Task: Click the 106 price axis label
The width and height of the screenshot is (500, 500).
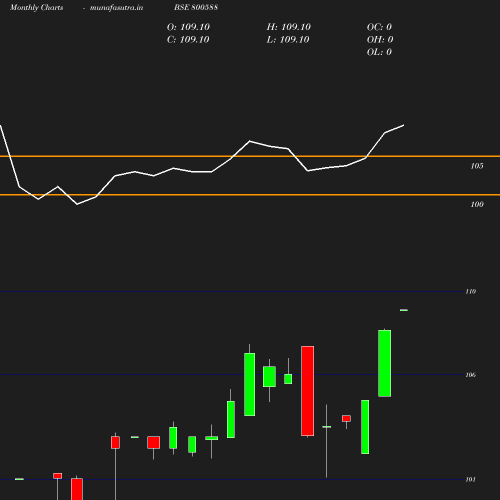Action: pos(471,375)
